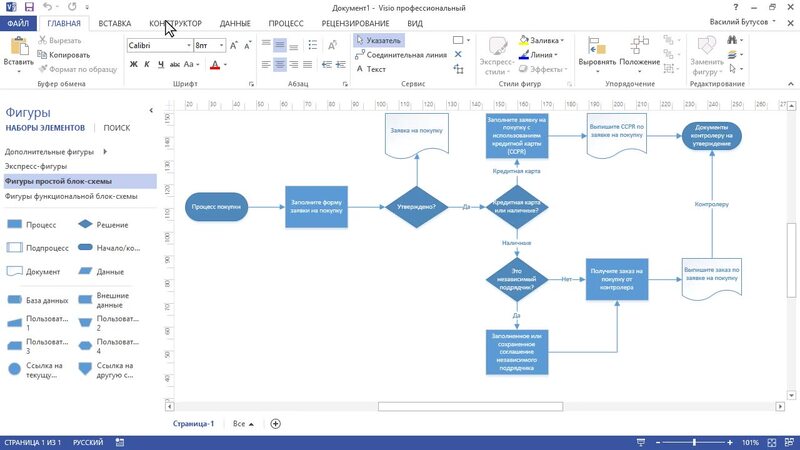Click the zoom slider handle in status bar
The width and height of the screenshot is (800, 450).
coord(693,441)
